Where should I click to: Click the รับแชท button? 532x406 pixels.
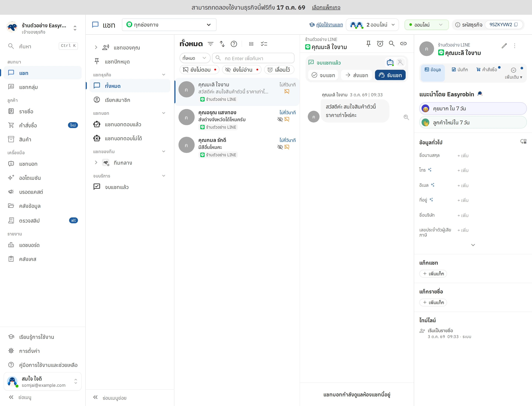(390, 75)
